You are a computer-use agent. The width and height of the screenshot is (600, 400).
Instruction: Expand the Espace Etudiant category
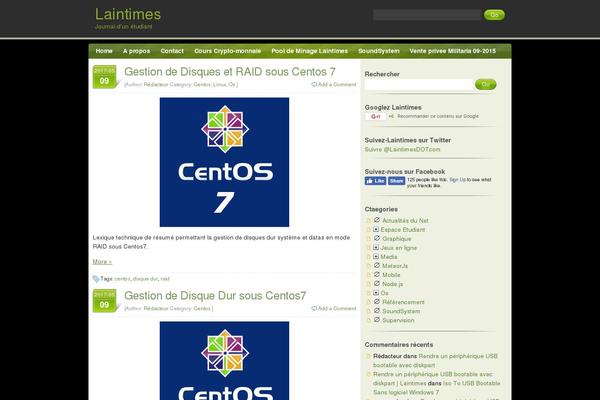(x=376, y=229)
